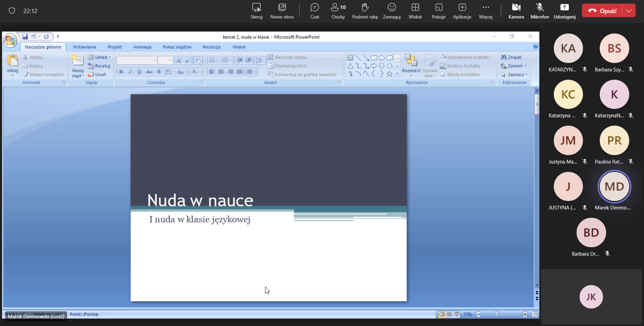Raise hand with Podnieś rękę
This screenshot has width=644, height=326.
point(365,11)
